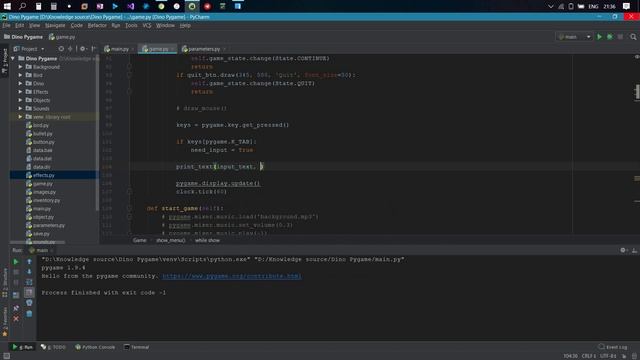Open the Project panel gear settings

pos(83,49)
